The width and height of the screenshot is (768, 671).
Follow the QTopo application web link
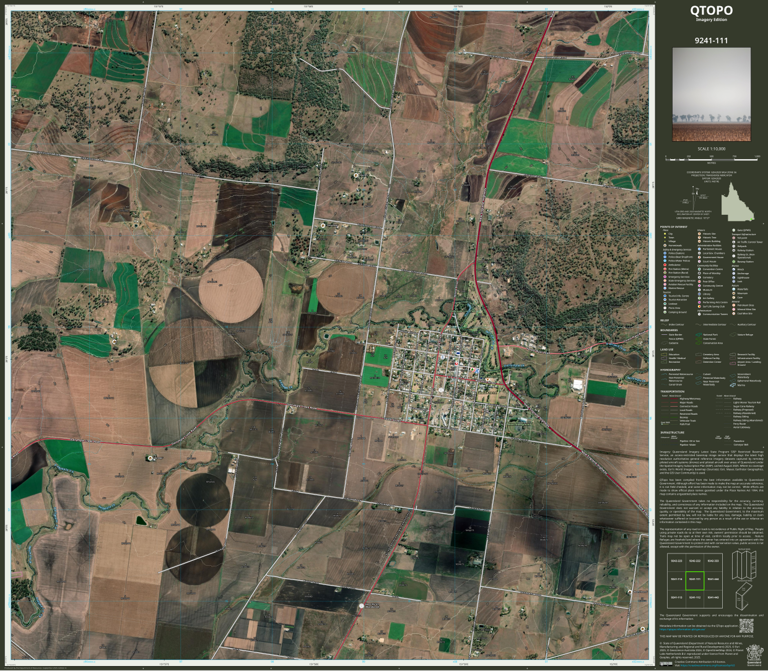coord(682,629)
